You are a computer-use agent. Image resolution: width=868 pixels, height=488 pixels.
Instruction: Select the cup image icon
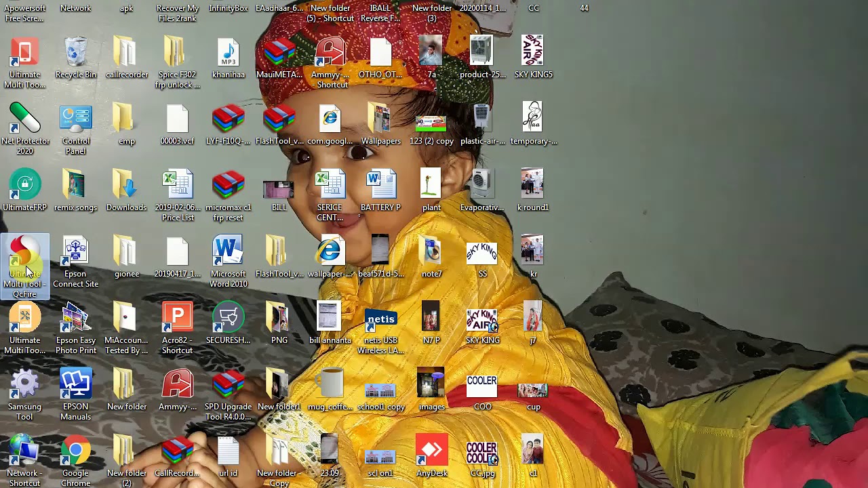click(x=533, y=390)
